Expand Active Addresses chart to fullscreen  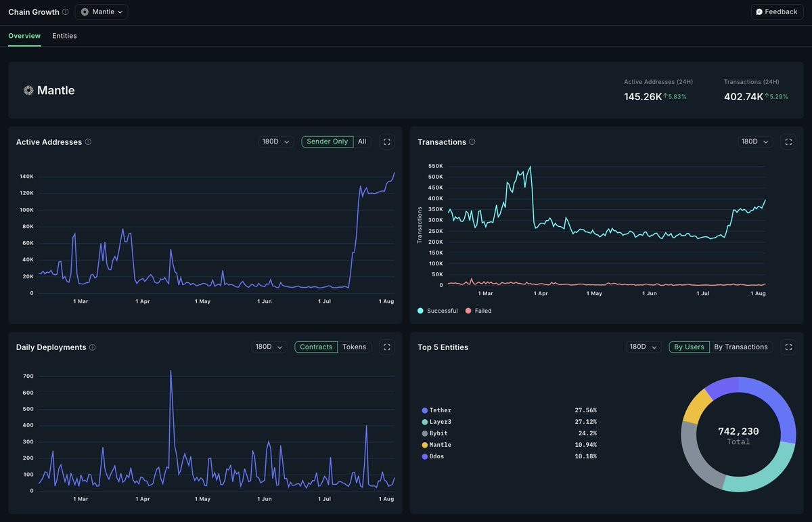(387, 142)
